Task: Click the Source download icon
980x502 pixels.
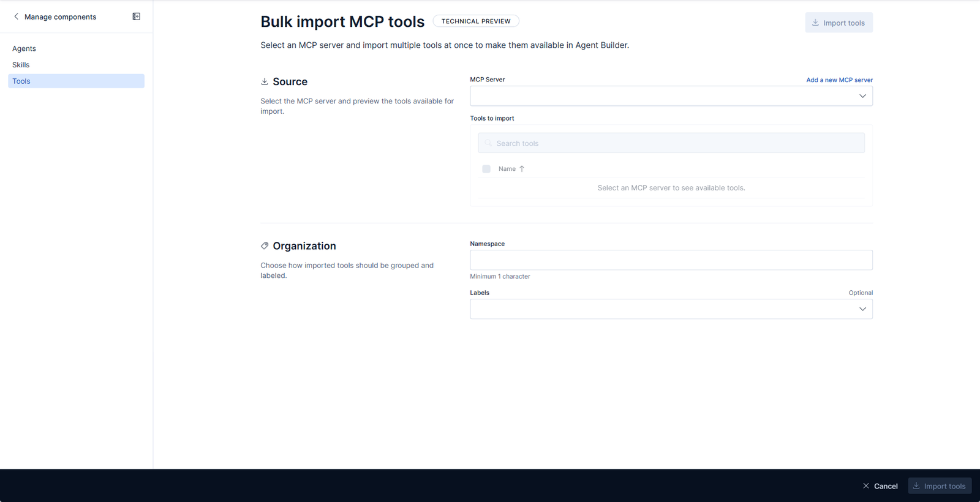Action: [x=265, y=81]
